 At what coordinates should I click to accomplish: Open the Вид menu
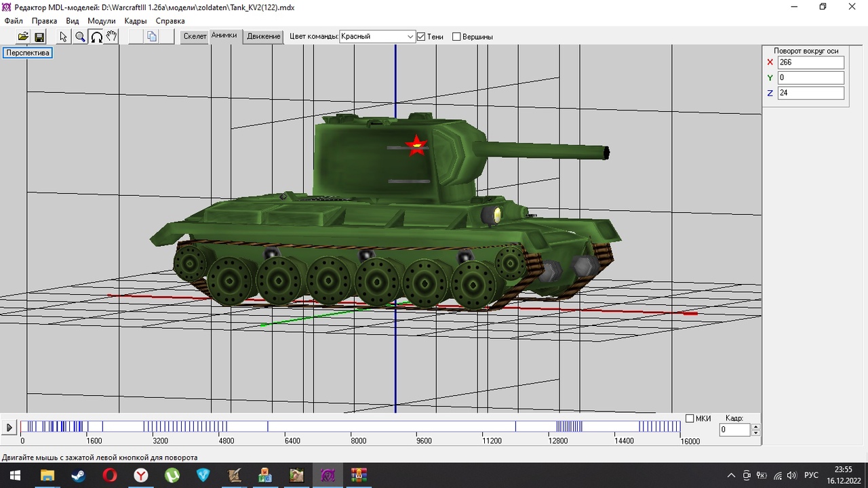click(73, 21)
